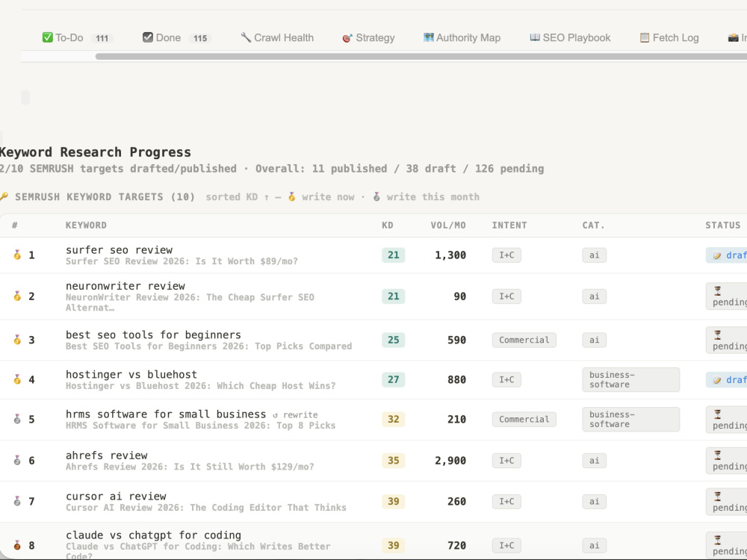Click the hourglass icon in neuronwriter review row
747x560 pixels.
[717, 290]
